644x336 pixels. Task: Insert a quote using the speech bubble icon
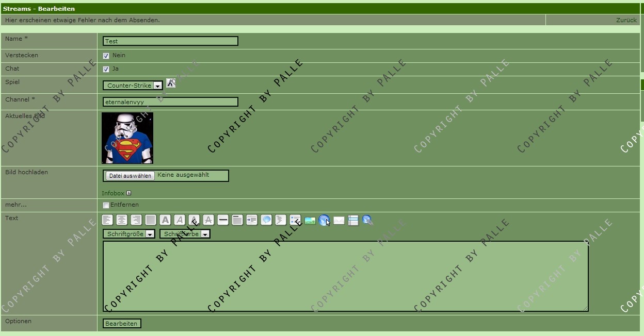(266, 220)
